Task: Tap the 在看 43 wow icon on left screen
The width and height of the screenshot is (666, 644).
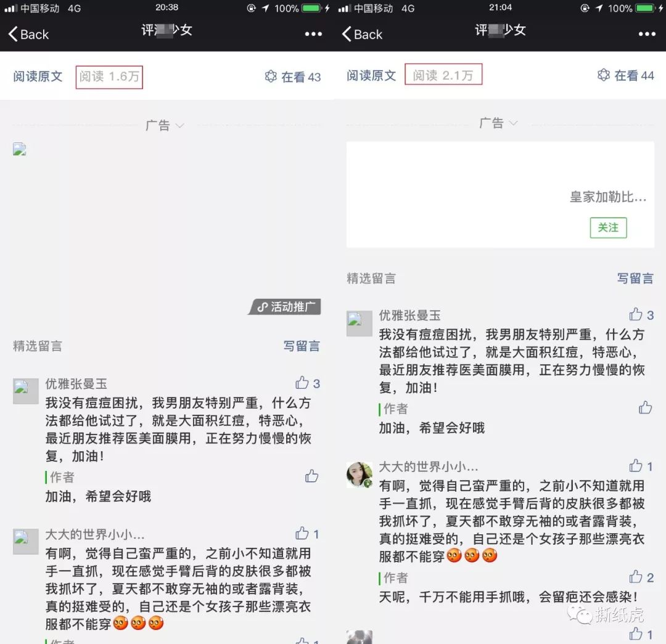Action: coord(271,75)
